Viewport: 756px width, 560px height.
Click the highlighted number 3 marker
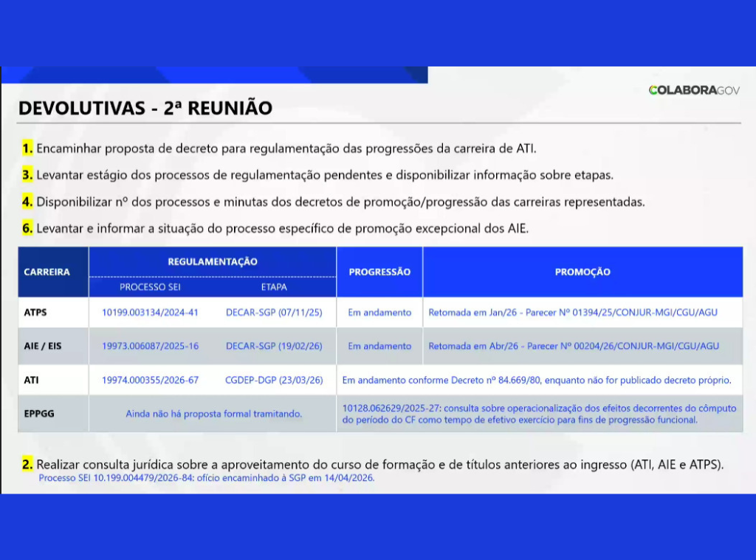tap(27, 175)
